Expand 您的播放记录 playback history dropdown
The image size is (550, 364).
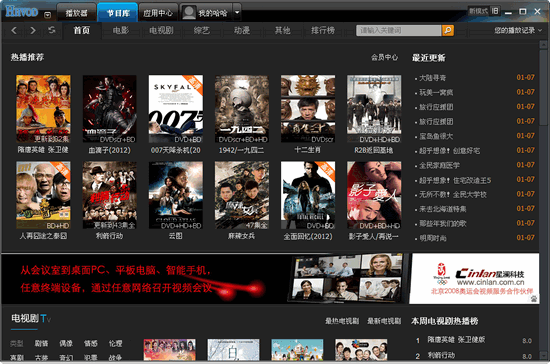[518, 31]
